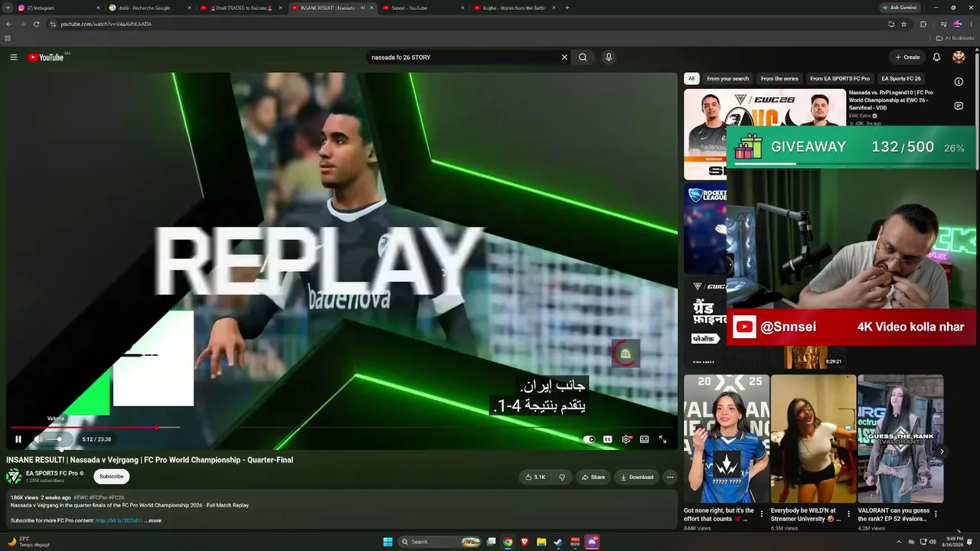This screenshot has height=551, width=980.
Task: Open the account avatar menu
Action: (x=959, y=57)
